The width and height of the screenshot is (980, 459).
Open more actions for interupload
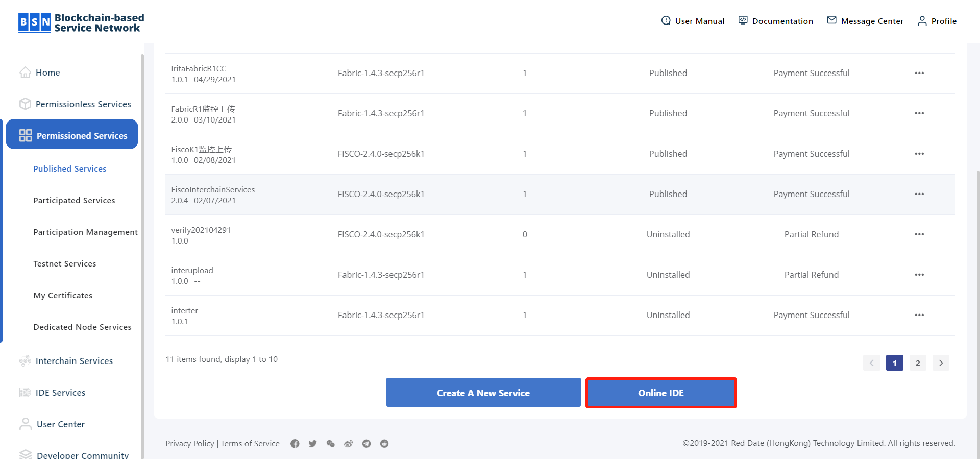919,275
